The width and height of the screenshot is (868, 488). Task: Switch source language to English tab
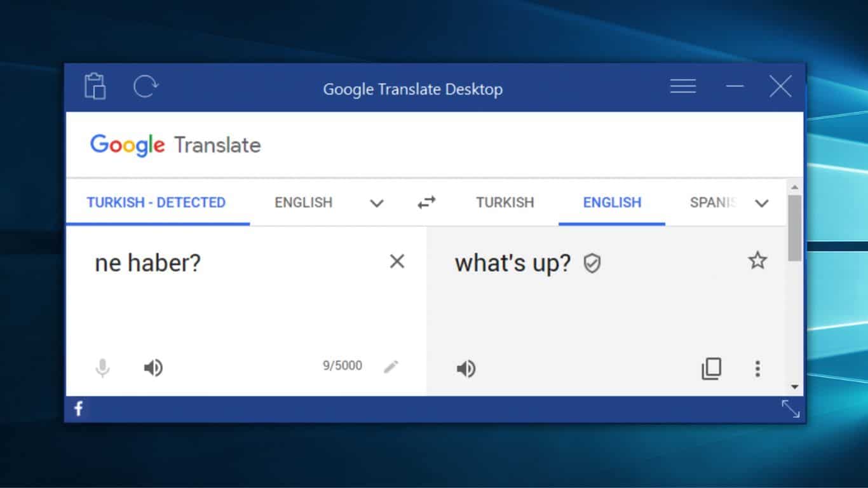click(x=303, y=202)
